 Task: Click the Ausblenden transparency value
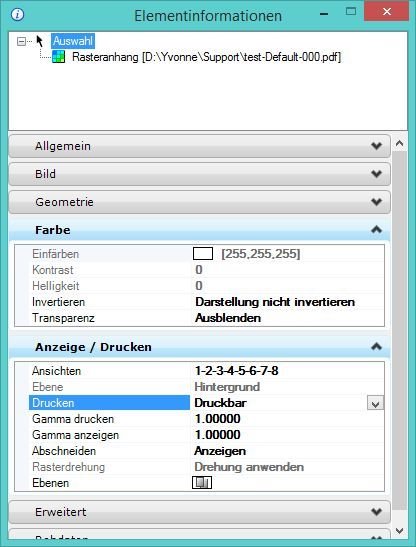click(228, 318)
